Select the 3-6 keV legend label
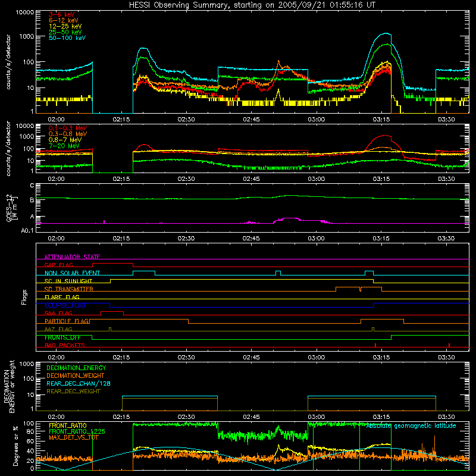This screenshot has width=476, height=476. [x=61, y=14]
